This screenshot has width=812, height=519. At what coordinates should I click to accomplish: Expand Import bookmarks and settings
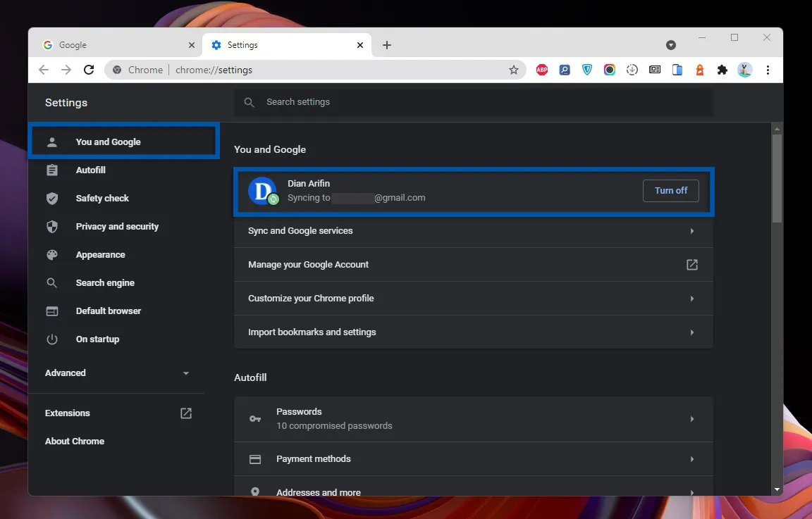point(473,332)
